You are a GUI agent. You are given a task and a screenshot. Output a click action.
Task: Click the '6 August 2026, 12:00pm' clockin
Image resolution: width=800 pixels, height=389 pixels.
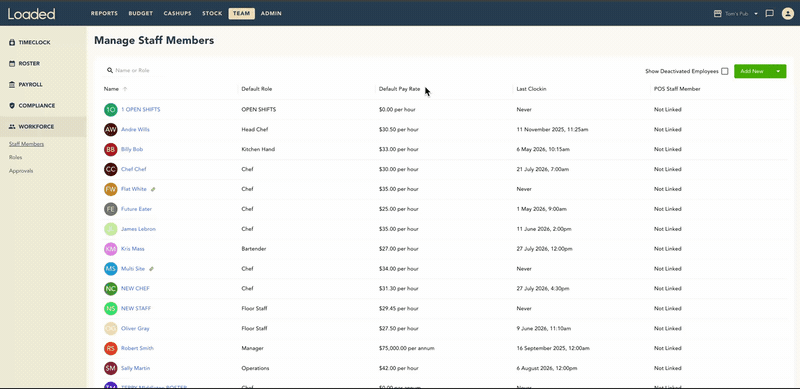coord(547,369)
